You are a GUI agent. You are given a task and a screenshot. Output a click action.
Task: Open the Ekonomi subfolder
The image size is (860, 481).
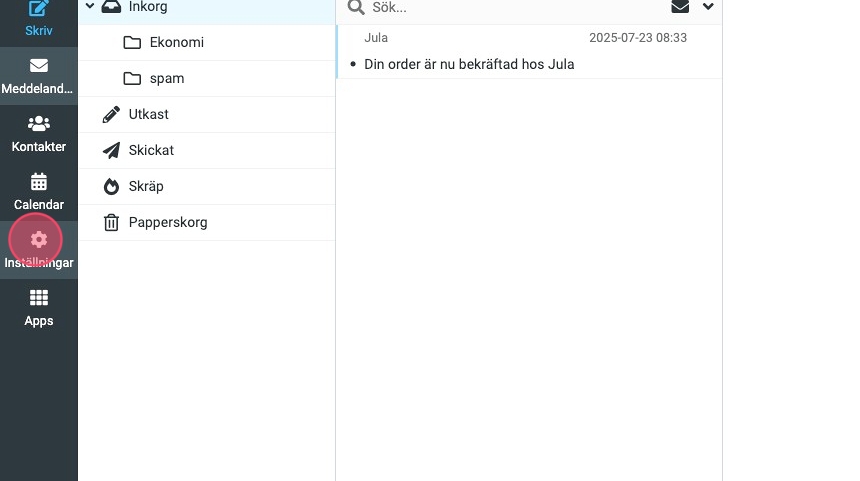[x=176, y=43]
